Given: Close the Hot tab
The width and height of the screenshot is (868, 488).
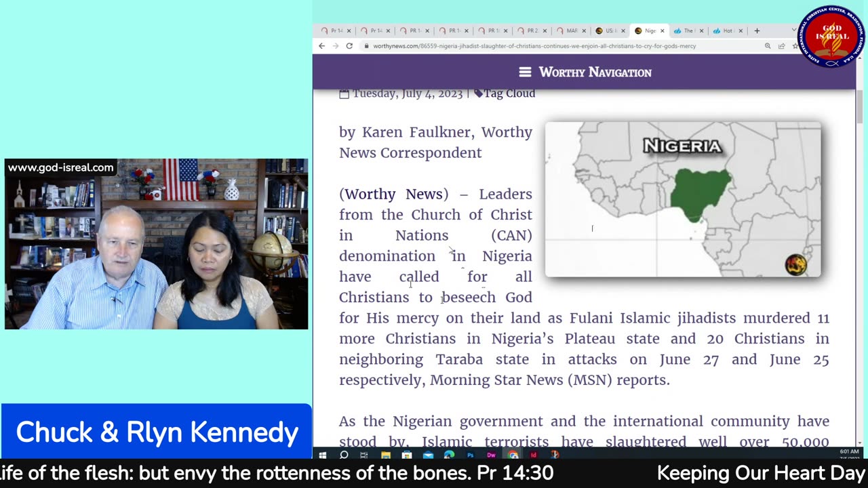Looking at the screenshot, I should coord(741,30).
